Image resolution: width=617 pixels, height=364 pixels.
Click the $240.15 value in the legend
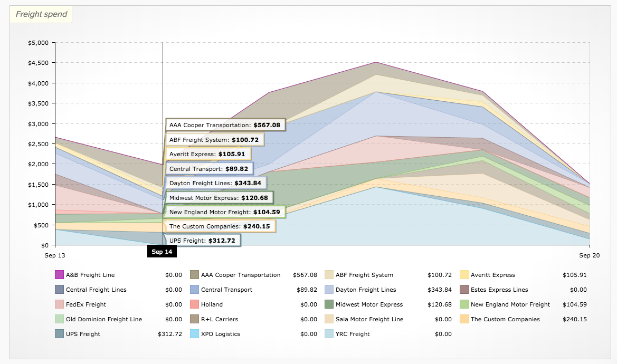(x=574, y=319)
